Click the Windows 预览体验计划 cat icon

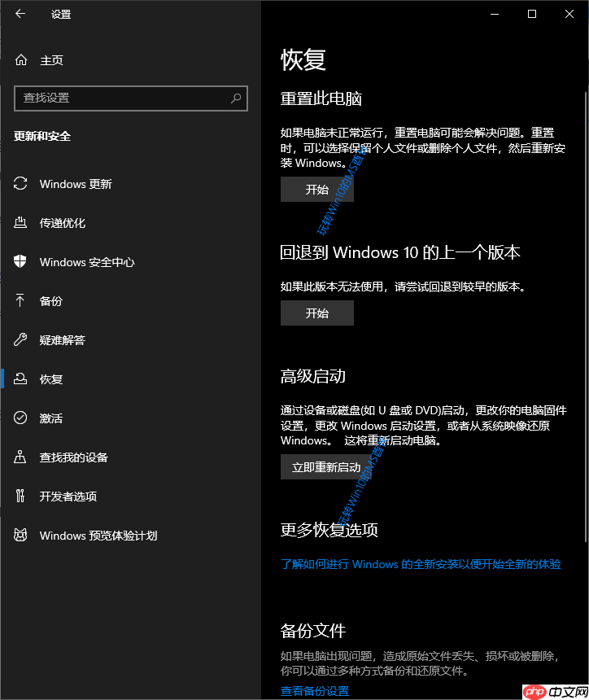(20, 535)
